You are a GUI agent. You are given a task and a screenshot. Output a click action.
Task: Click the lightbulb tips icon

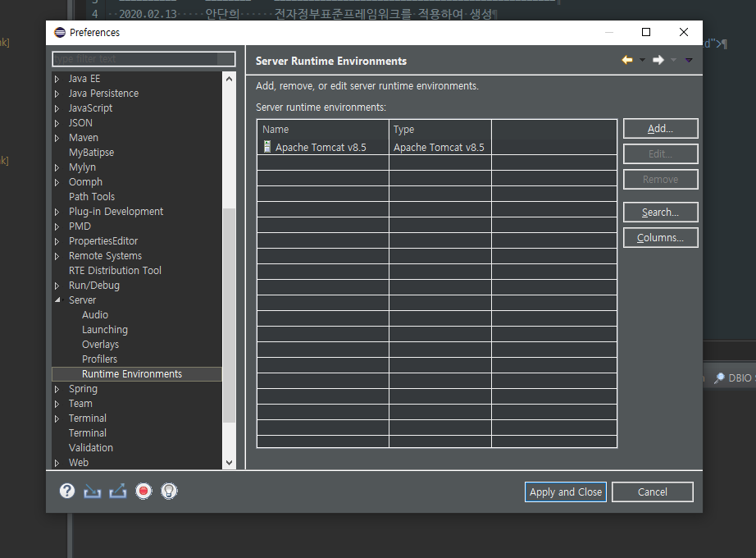169,492
